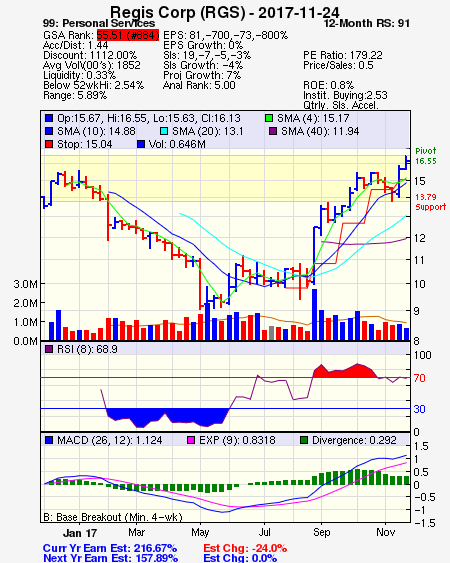Click the blue Vol legend square
This screenshot has height=563, width=450.
point(141,144)
